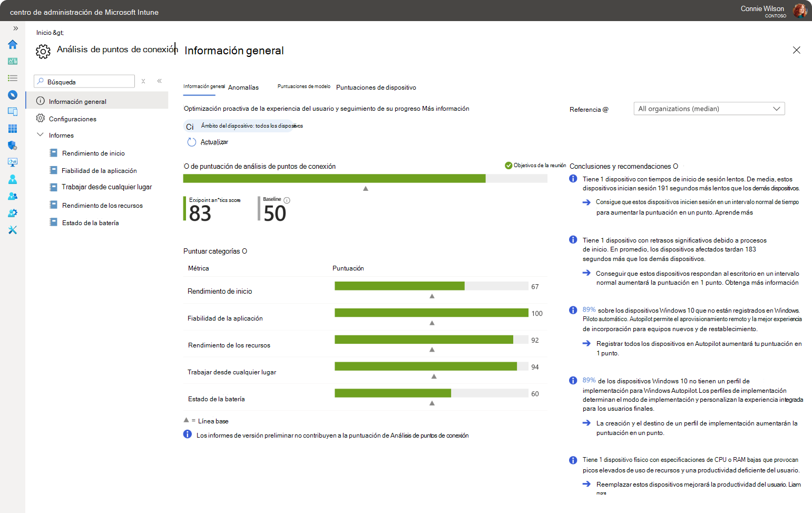
Task: Select the Endpoint security shield icon
Action: [13, 146]
